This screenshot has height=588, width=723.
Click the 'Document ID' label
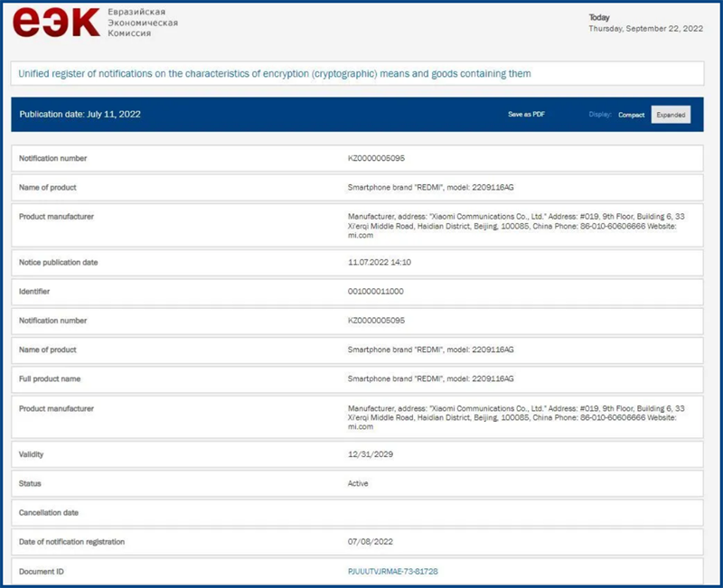(x=41, y=572)
